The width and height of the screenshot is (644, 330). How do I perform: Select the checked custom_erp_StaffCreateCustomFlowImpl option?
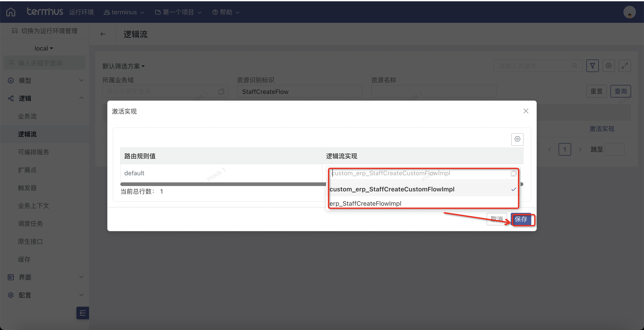(x=392, y=189)
